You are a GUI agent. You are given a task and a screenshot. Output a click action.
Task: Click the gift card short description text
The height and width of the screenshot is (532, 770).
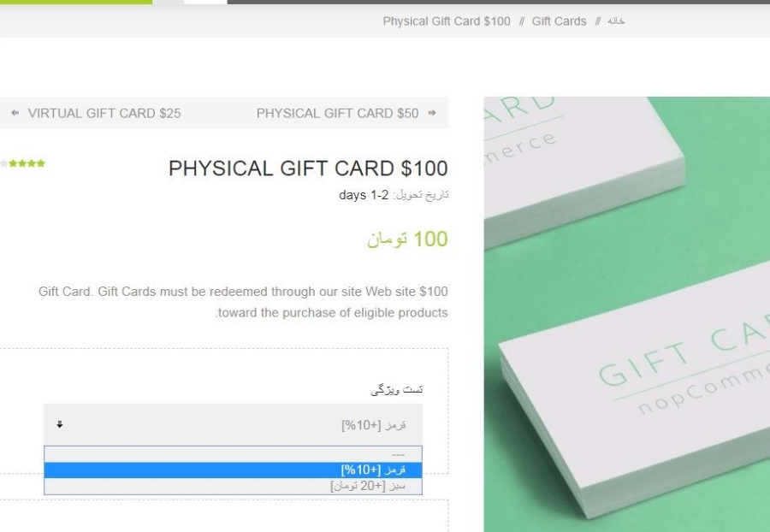click(x=243, y=302)
